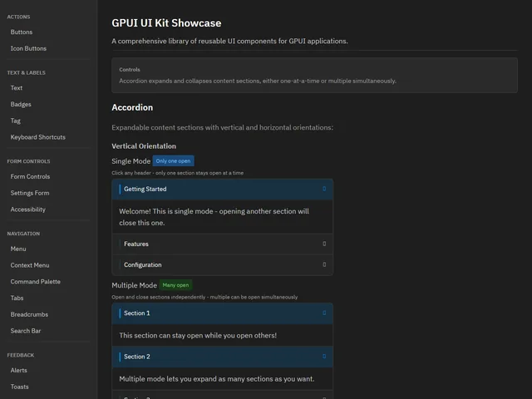Expand the Features accordion section

(x=222, y=244)
